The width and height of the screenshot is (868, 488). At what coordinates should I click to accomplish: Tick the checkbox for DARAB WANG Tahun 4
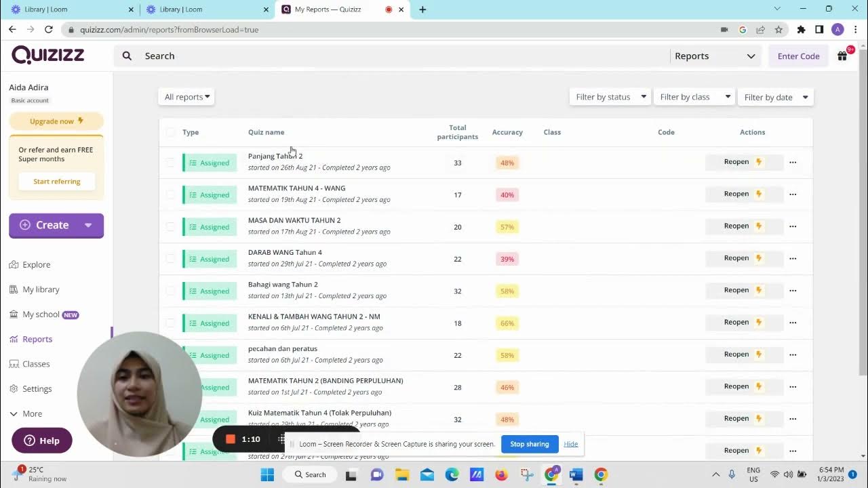coord(170,259)
